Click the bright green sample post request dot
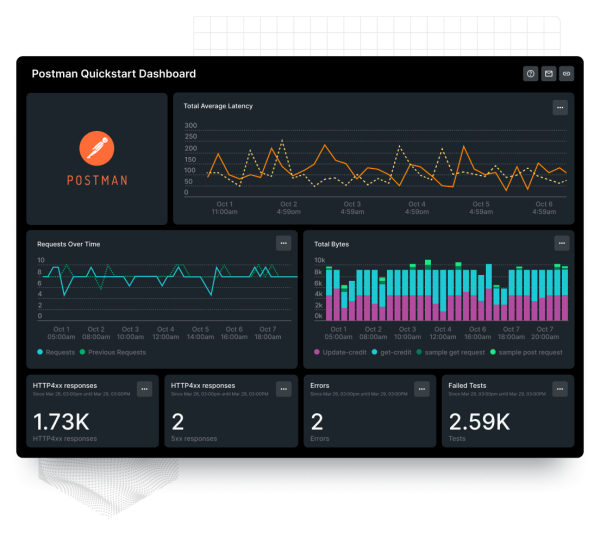Screen dimensions: 600x538 pos(493,352)
